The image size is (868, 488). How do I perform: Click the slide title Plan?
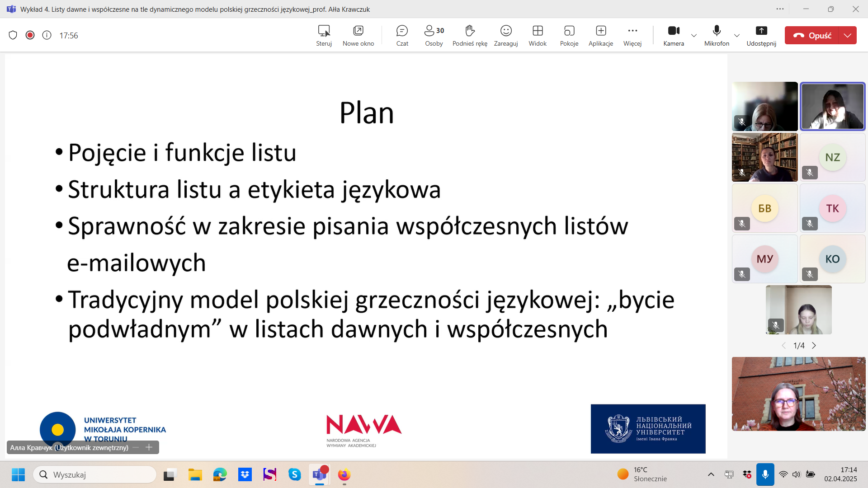tap(367, 113)
